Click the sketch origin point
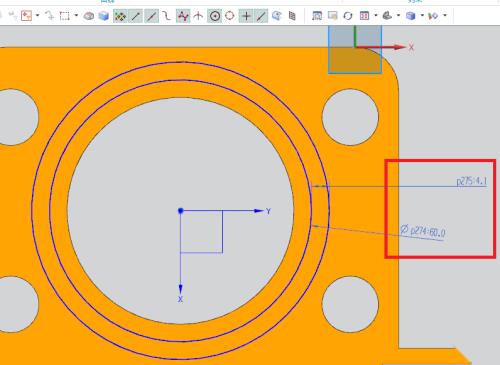 (x=181, y=211)
